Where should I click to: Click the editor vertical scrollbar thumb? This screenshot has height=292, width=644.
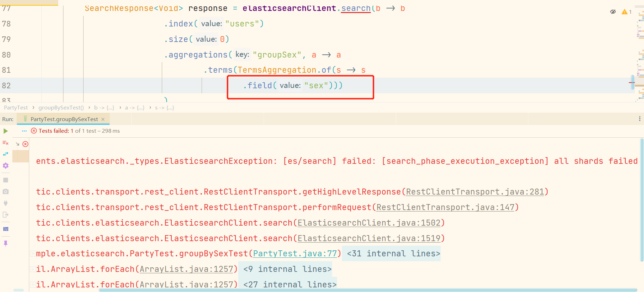tap(632, 82)
